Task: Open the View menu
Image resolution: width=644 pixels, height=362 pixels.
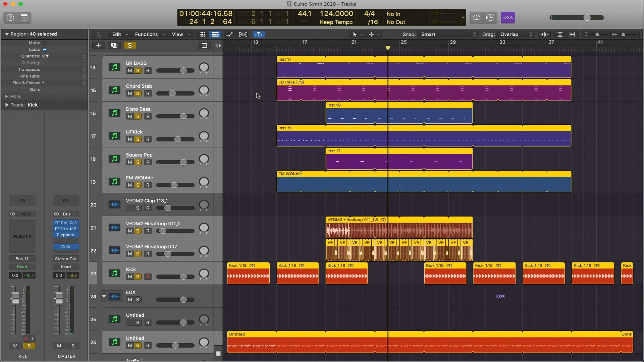Action: [181, 34]
